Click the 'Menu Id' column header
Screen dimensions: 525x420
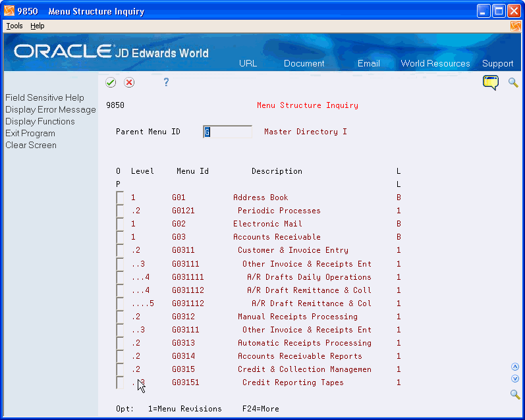pyautogui.click(x=192, y=171)
